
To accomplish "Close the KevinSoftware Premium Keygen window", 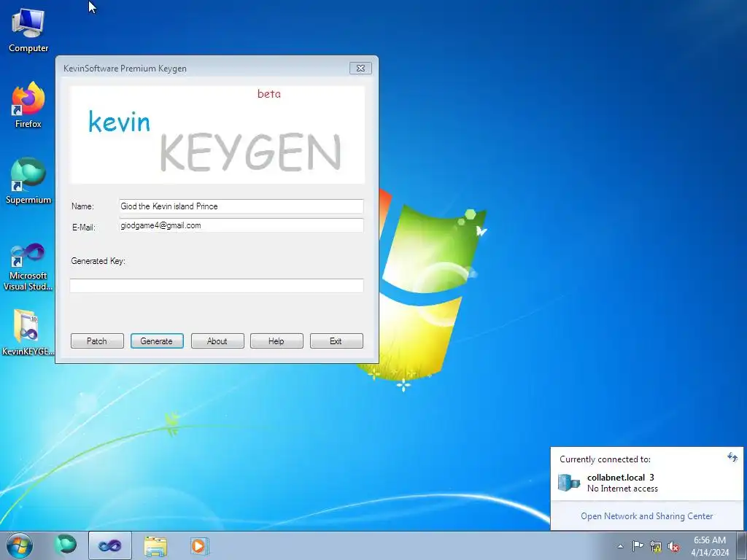I will pos(360,68).
